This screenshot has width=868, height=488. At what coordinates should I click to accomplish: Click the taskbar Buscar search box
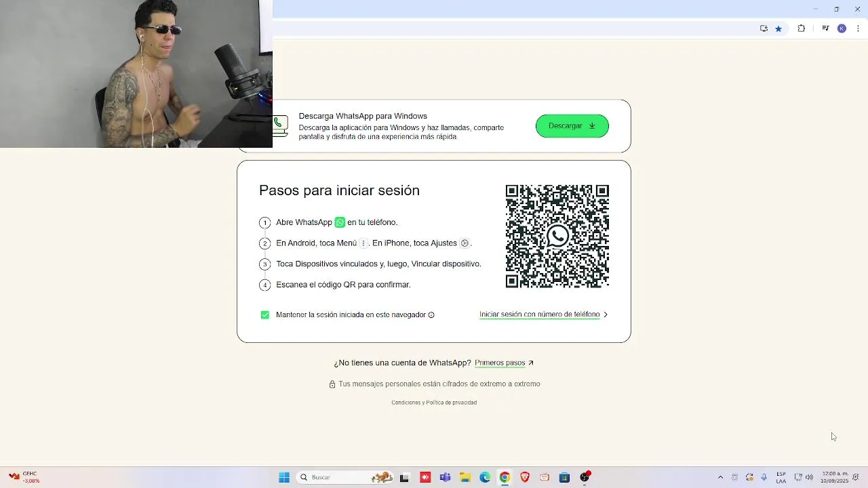tap(346, 477)
